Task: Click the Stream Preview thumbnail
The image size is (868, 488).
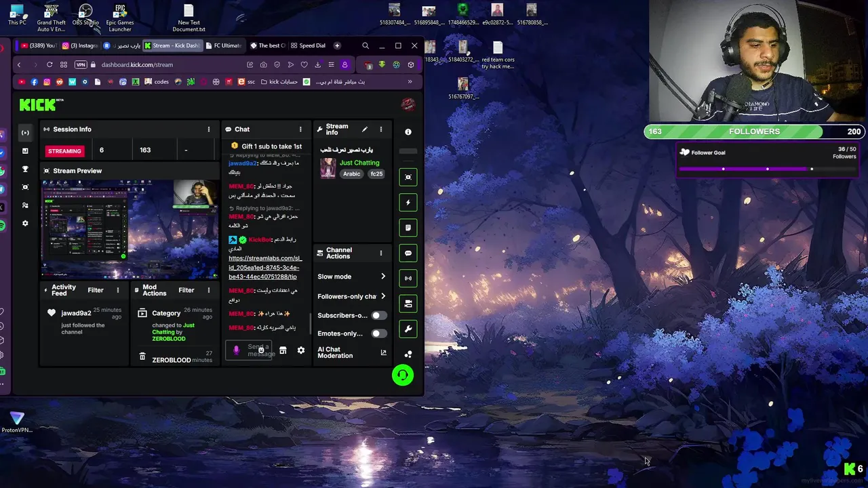Action: click(130, 229)
